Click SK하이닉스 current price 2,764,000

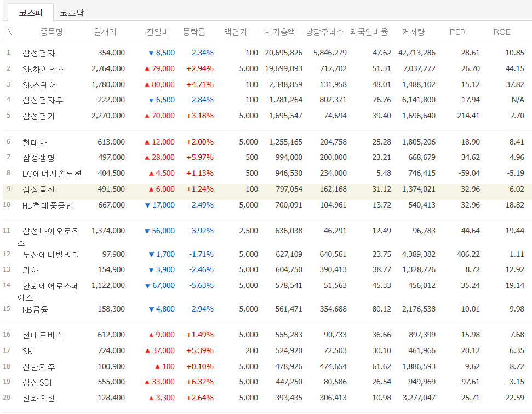tap(108, 68)
